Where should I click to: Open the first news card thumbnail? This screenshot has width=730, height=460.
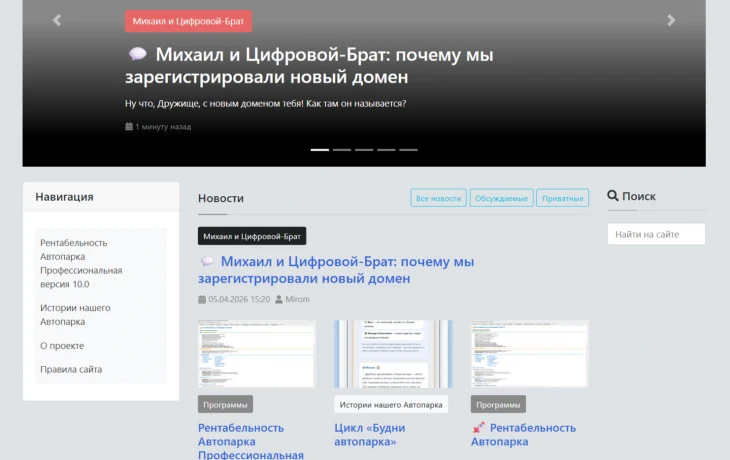(257, 353)
